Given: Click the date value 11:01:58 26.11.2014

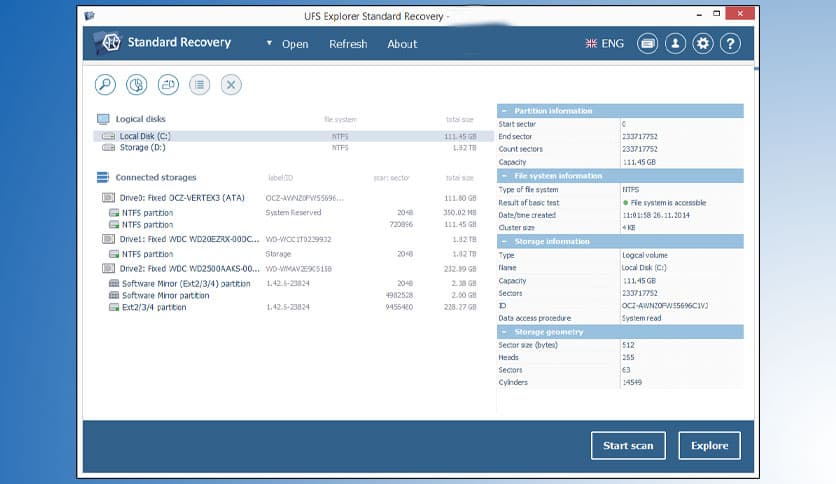Looking at the screenshot, I should pos(656,215).
